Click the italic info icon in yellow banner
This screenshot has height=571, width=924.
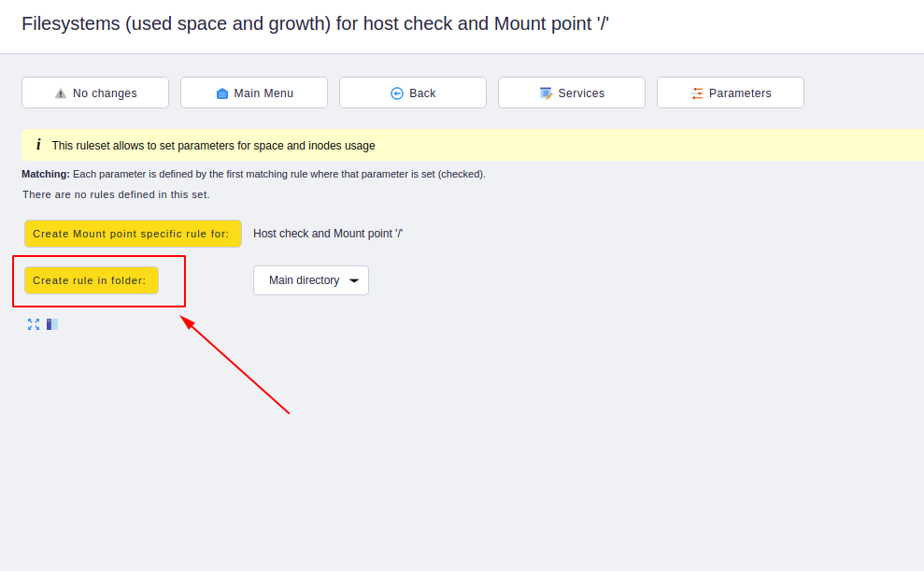coord(38,144)
